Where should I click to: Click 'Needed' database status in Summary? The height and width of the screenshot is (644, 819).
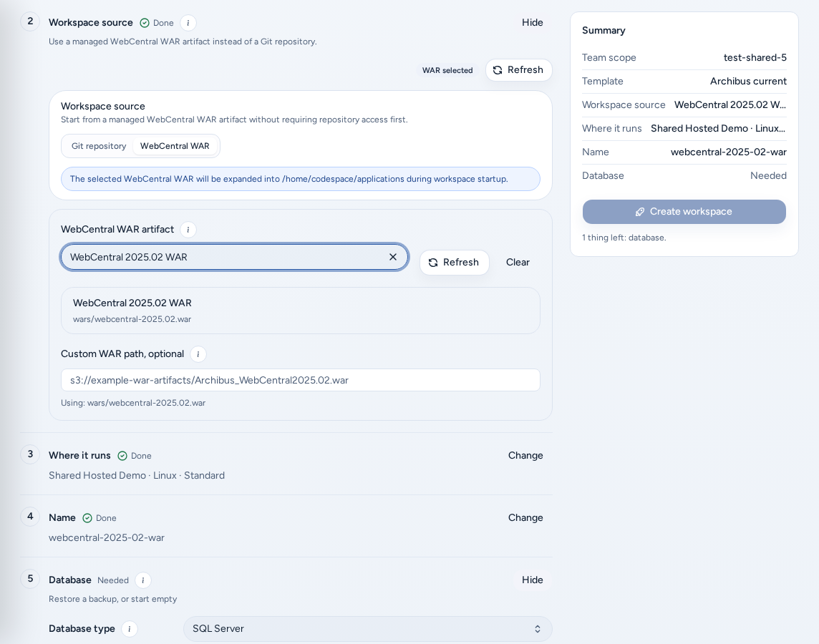[768, 175]
